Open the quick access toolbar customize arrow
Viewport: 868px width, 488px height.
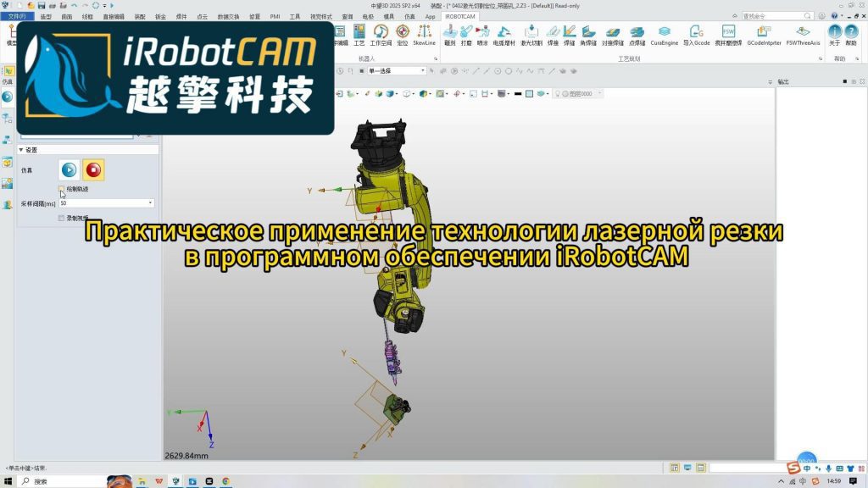tap(104, 6)
